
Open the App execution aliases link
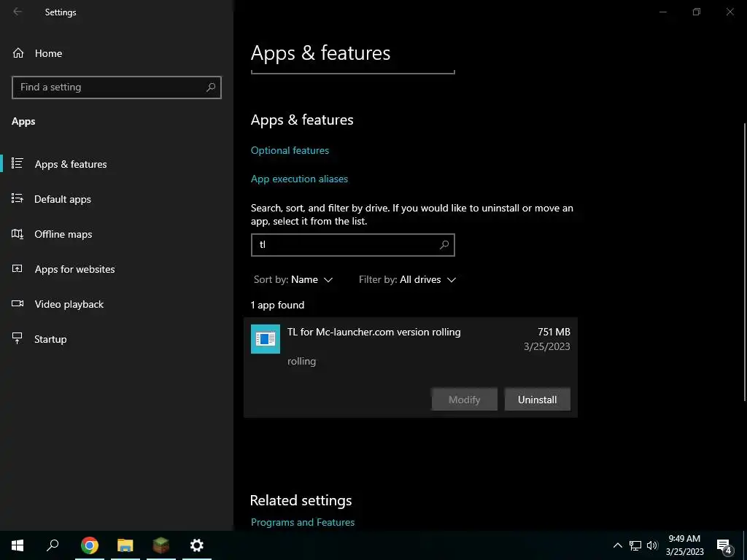[299, 179]
